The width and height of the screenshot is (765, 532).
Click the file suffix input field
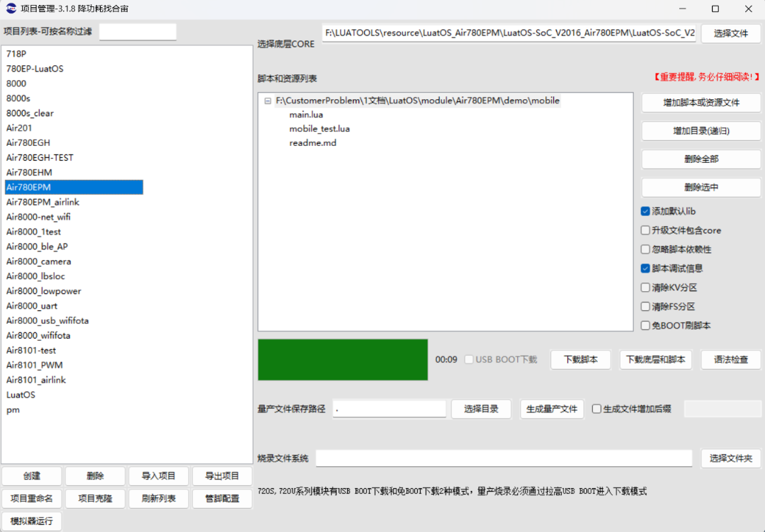[x=722, y=409]
